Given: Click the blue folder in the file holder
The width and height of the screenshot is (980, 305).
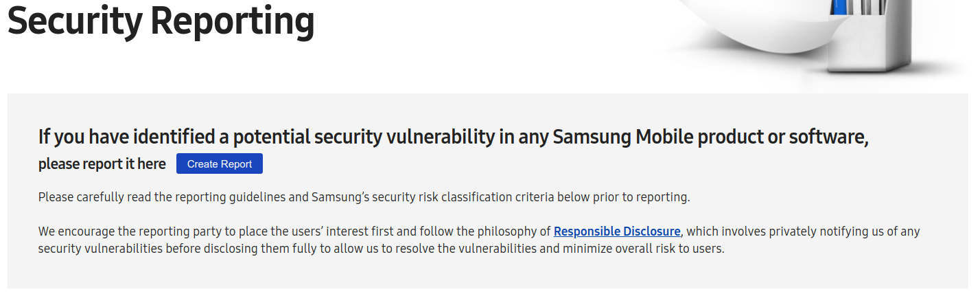Looking at the screenshot, I should (840, 7).
